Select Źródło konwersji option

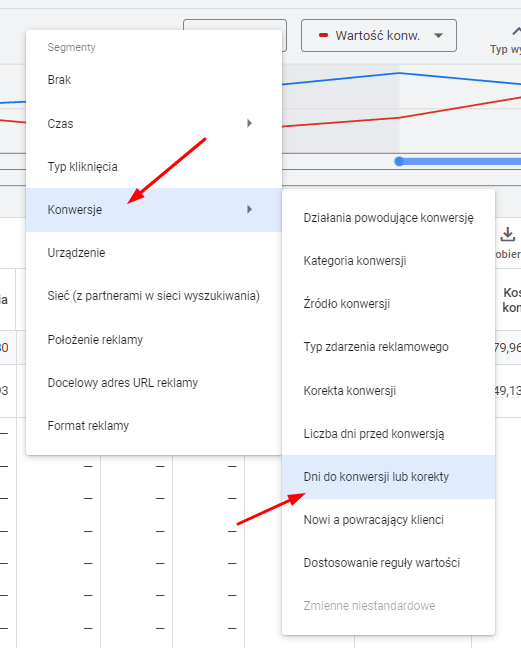[388, 304]
